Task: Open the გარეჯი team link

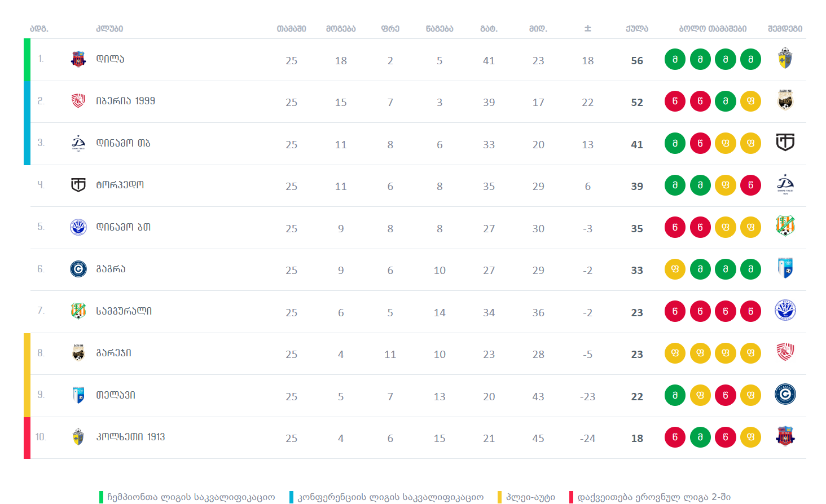Action: pyautogui.click(x=113, y=353)
